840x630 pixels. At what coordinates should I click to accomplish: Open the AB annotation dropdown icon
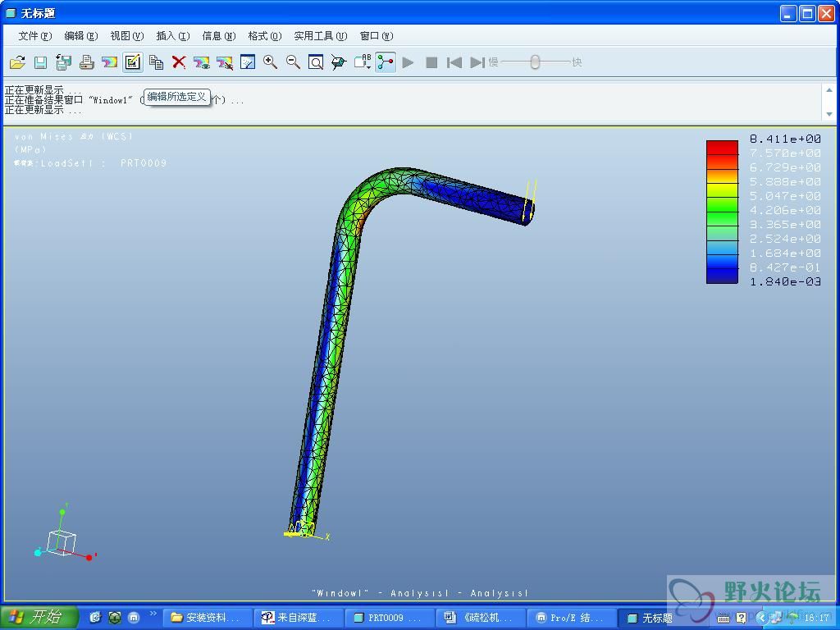pos(363,62)
